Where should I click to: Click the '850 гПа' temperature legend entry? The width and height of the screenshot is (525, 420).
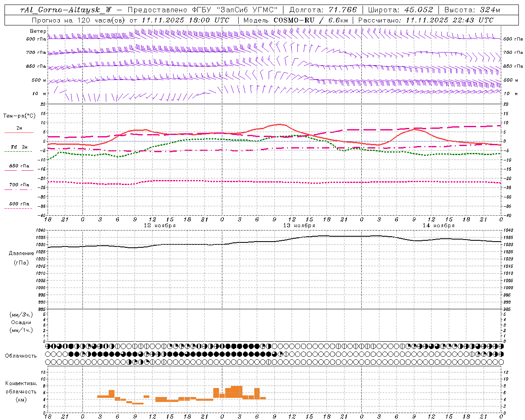coord(19,166)
